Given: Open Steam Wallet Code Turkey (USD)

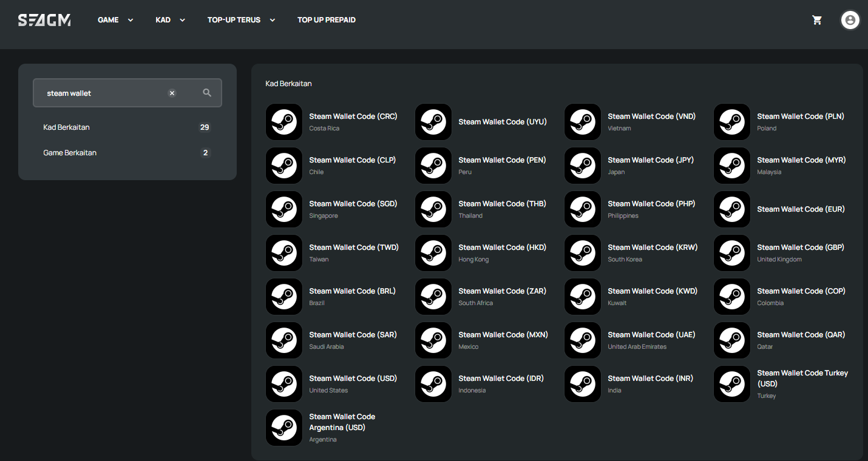Looking at the screenshot, I should (x=802, y=379).
